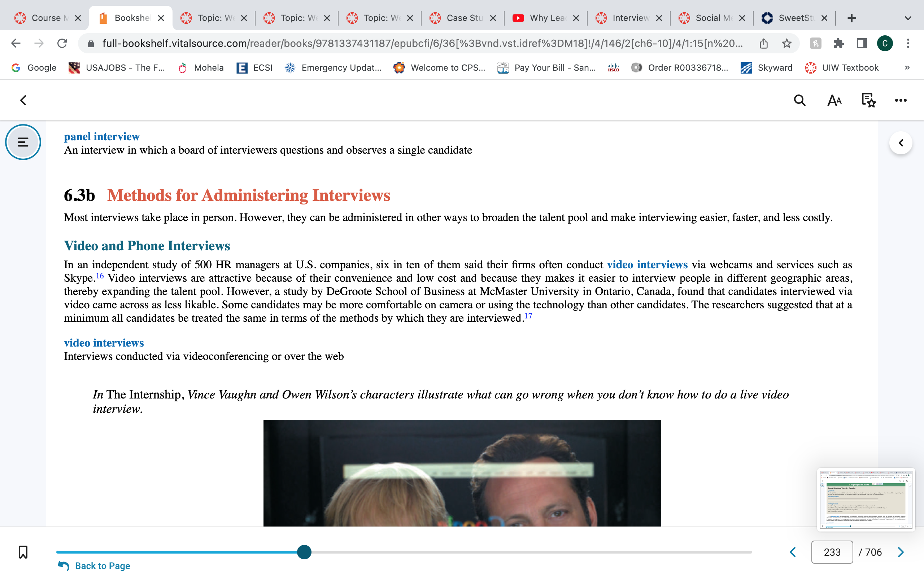Click the reading progress slider handle
The height and width of the screenshot is (577, 924).
pyautogui.click(x=304, y=552)
